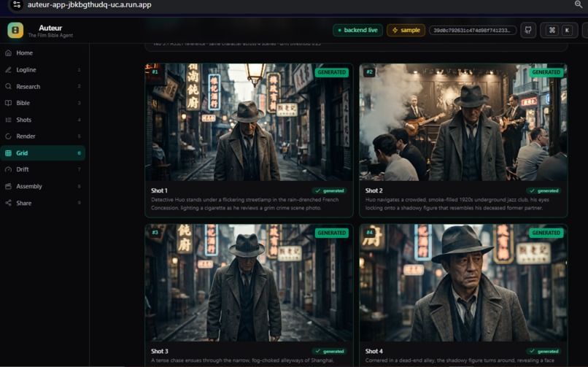Click 'The Film Bible Agent' subtitle
The image size is (588, 367).
pos(50,35)
